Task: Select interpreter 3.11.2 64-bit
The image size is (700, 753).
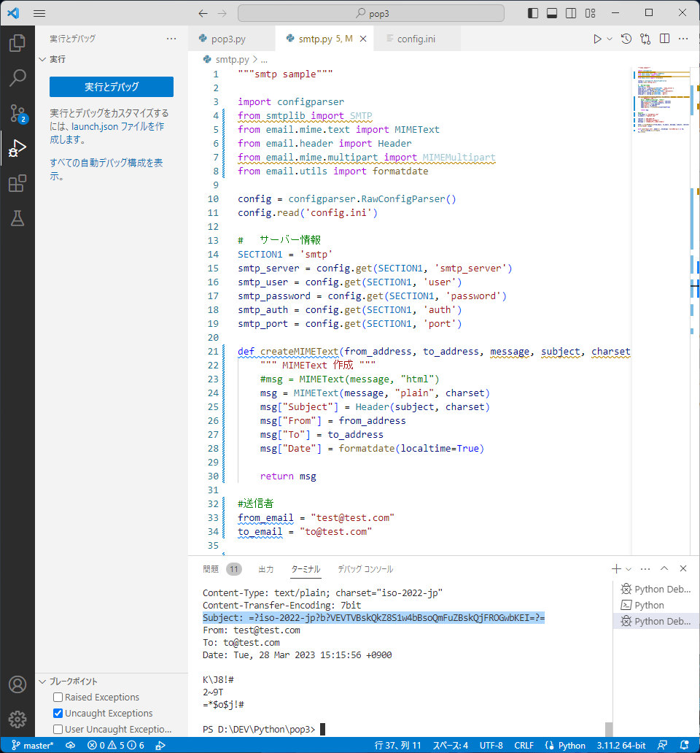Action: [x=621, y=745]
